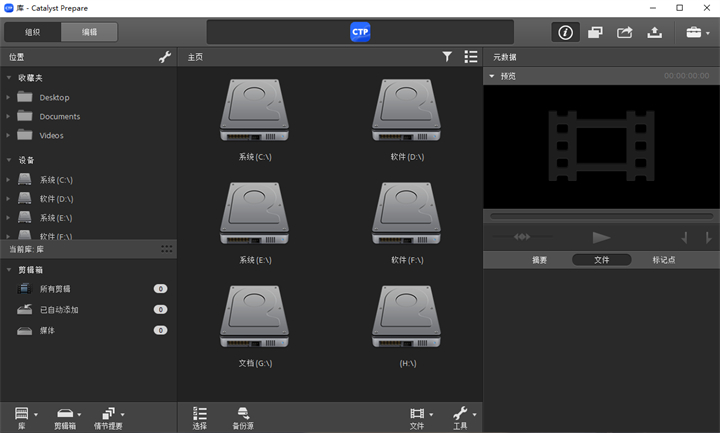Click the copy clips icon in top toolbar
Image resolution: width=720 pixels, height=433 pixels.
[595, 33]
